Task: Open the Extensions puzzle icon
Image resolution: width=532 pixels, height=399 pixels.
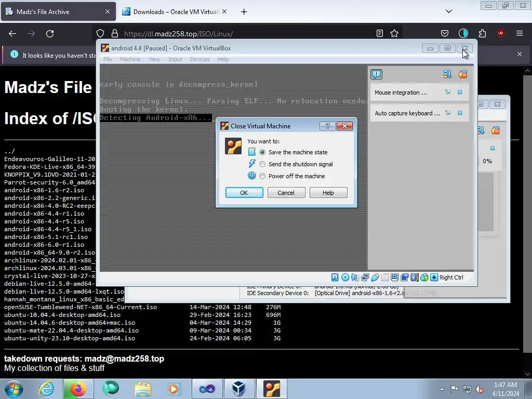Action: [x=482, y=33]
